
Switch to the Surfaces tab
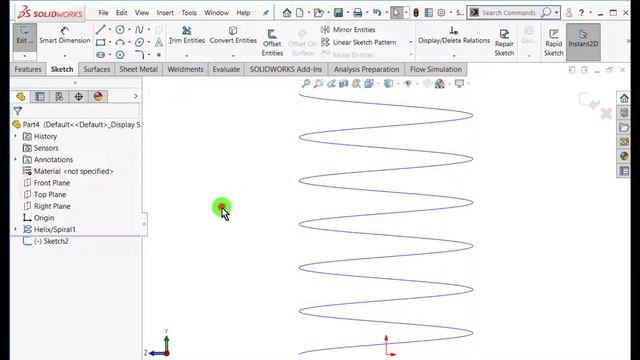(97, 69)
